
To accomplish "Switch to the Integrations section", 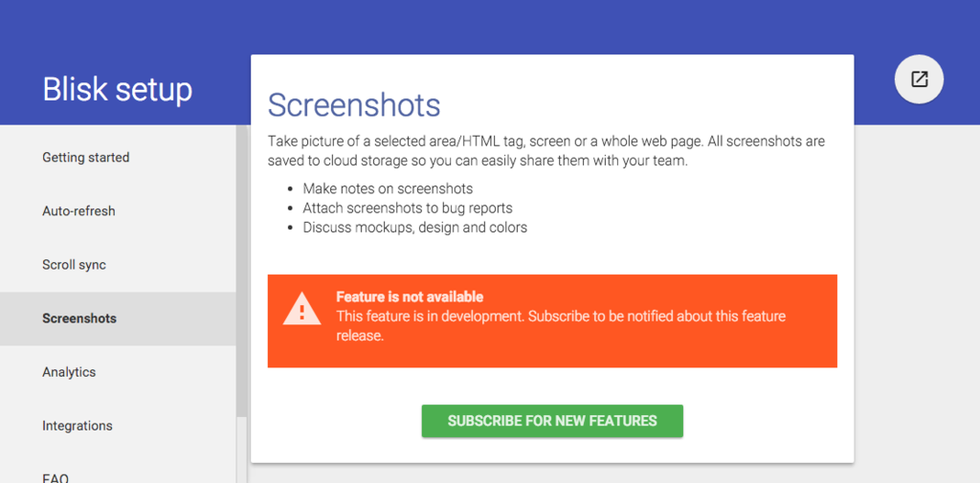I will (78, 426).
